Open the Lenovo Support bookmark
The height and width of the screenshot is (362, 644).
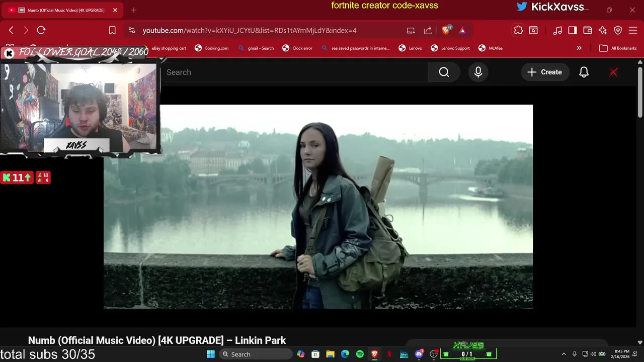(x=450, y=48)
